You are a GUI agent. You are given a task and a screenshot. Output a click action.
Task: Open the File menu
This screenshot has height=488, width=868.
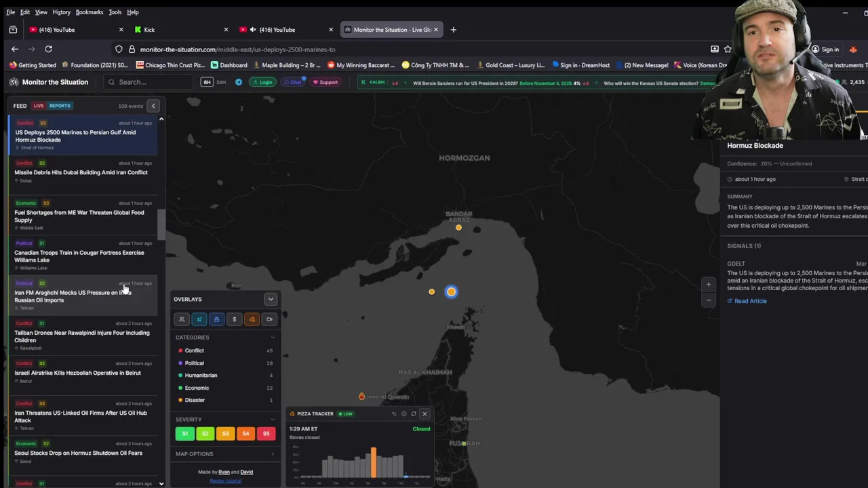click(x=11, y=12)
